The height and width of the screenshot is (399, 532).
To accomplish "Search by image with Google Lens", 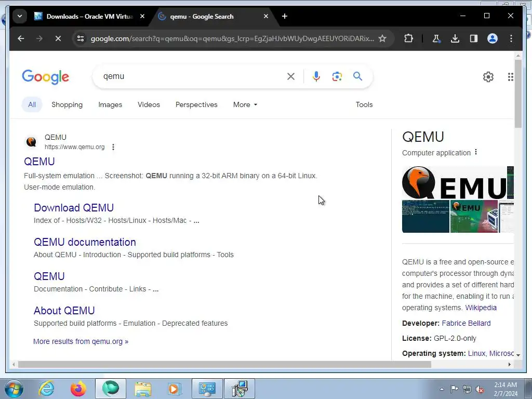I will point(337,76).
